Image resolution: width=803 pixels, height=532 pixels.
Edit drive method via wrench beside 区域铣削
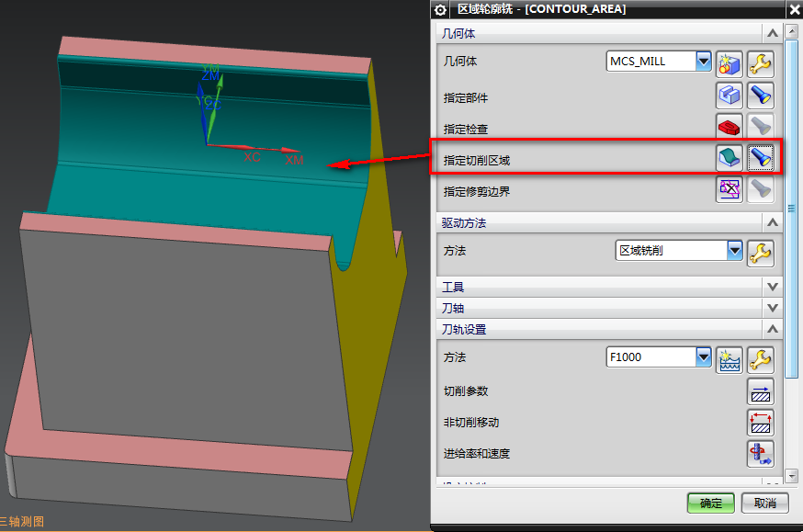coord(761,252)
